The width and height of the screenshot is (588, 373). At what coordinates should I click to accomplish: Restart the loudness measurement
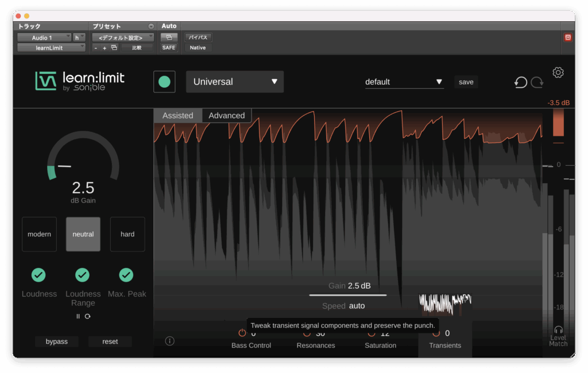[87, 316]
